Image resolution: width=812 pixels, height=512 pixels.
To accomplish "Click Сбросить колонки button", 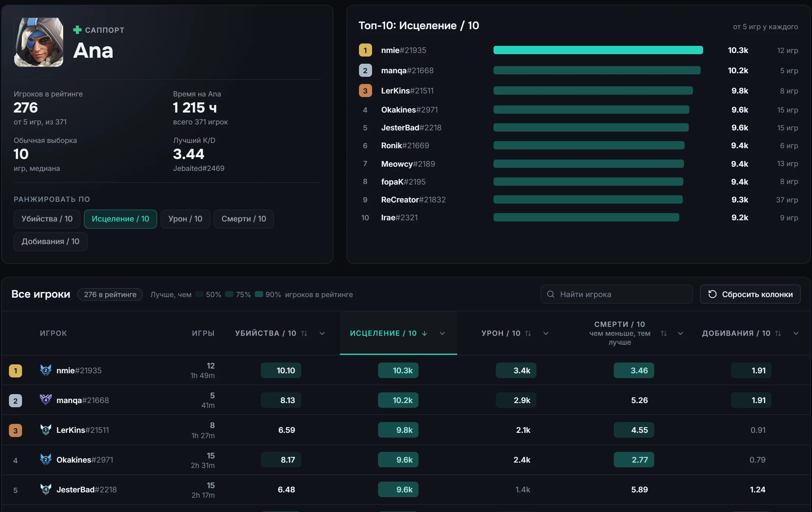I will (750, 294).
